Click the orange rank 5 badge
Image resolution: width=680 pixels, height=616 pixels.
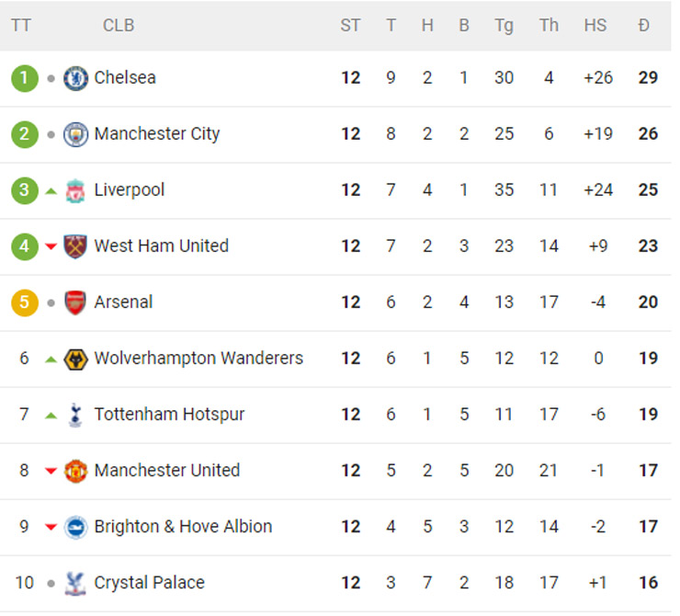point(25,302)
